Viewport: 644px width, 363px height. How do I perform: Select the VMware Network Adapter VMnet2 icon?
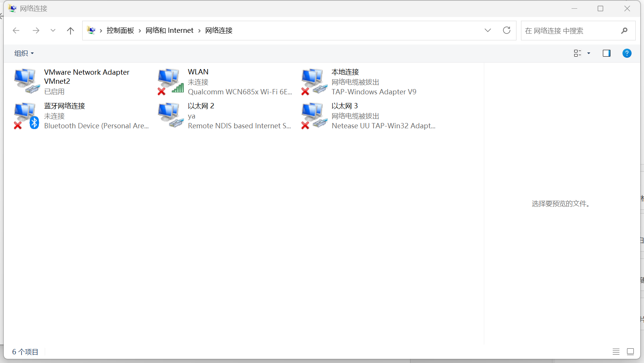click(x=26, y=81)
